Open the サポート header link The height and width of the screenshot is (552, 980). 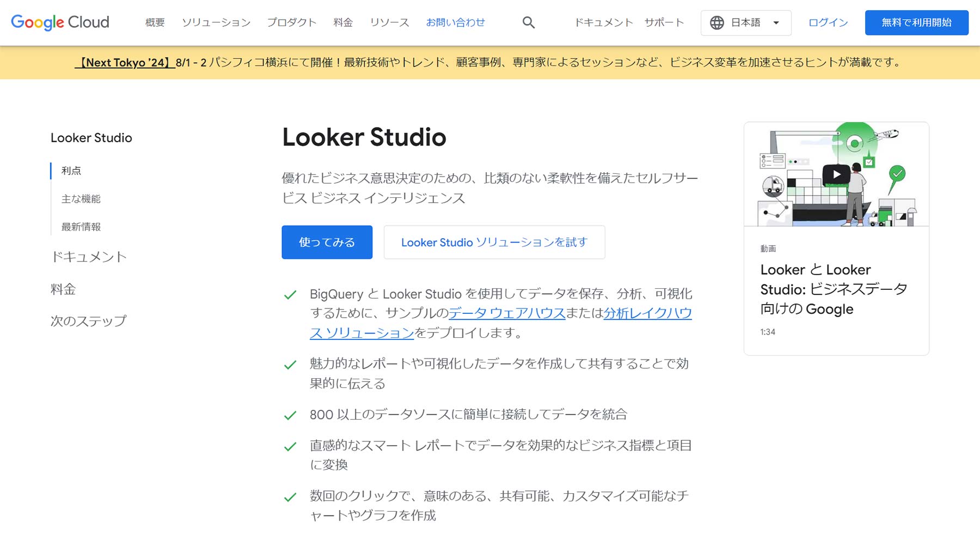tap(664, 22)
